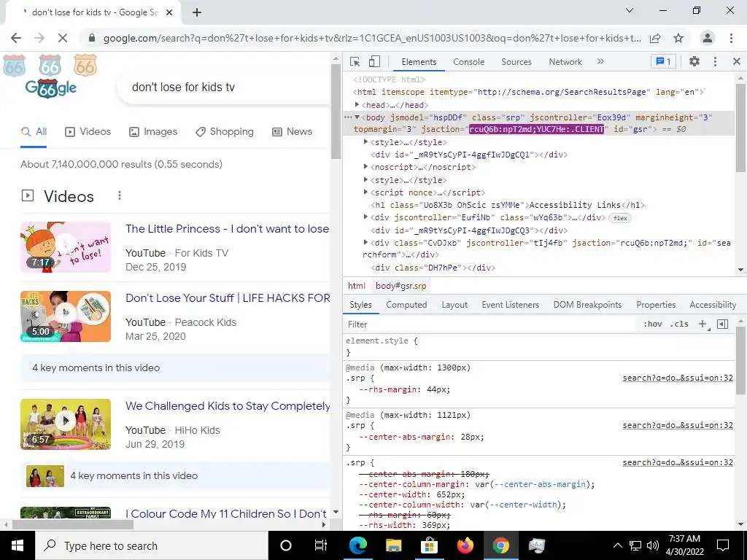
Task: Click the flex badge toggle
Action: pyautogui.click(x=620, y=218)
